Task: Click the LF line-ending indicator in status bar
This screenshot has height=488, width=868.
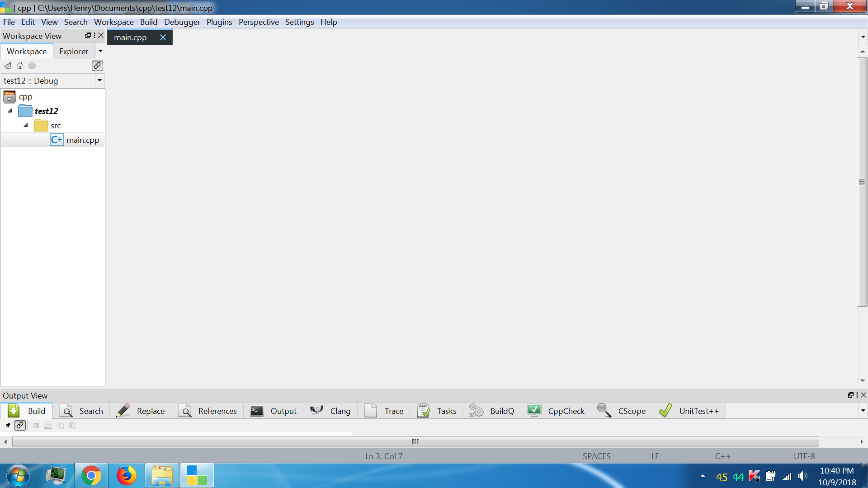Action: pyautogui.click(x=655, y=456)
